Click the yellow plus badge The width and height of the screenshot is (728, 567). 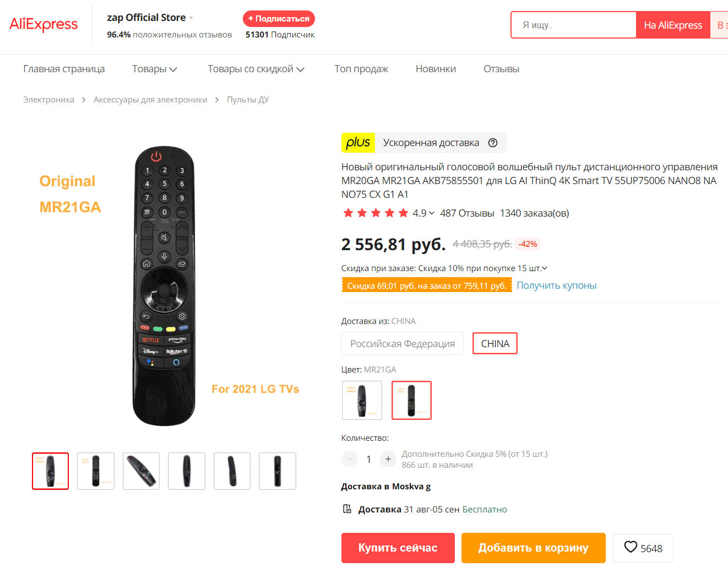(x=358, y=143)
